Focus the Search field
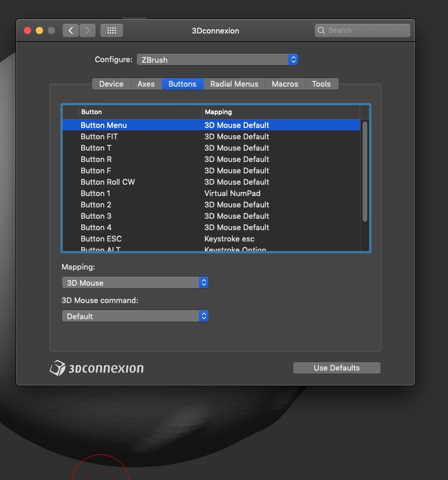Viewport: 448px width, 480px height. (363, 30)
